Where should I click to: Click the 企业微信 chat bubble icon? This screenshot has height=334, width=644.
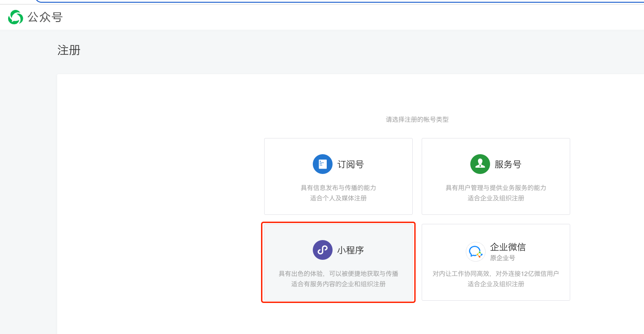pyautogui.click(x=475, y=252)
